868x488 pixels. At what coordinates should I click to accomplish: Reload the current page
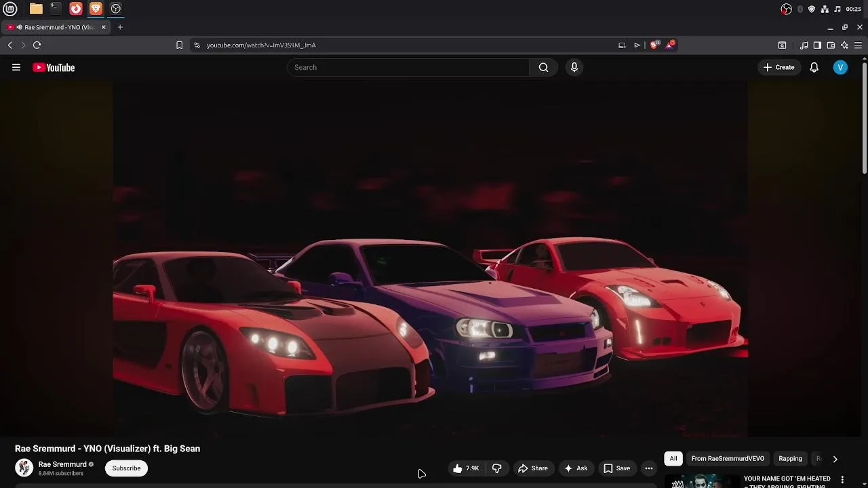click(37, 45)
